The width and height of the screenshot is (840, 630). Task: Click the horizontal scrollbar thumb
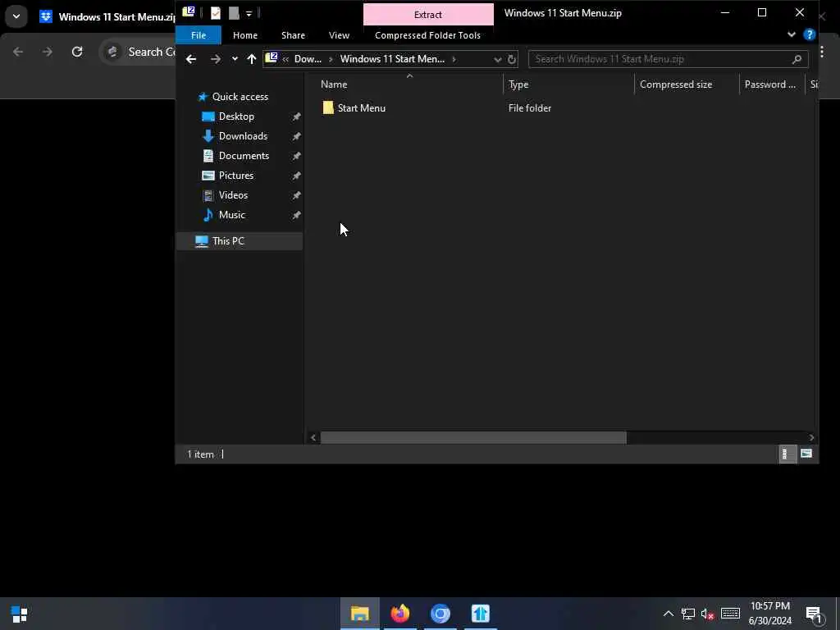(x=473, y=438)
